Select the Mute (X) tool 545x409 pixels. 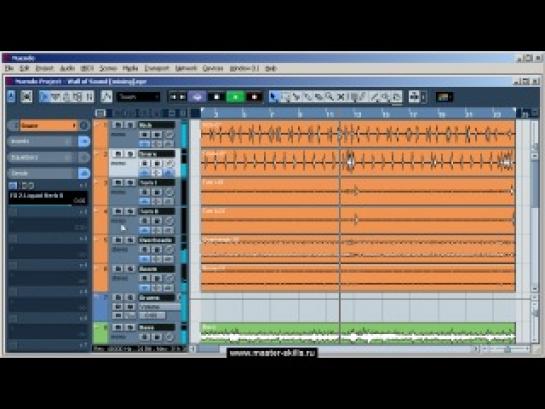tap(341, 97)
